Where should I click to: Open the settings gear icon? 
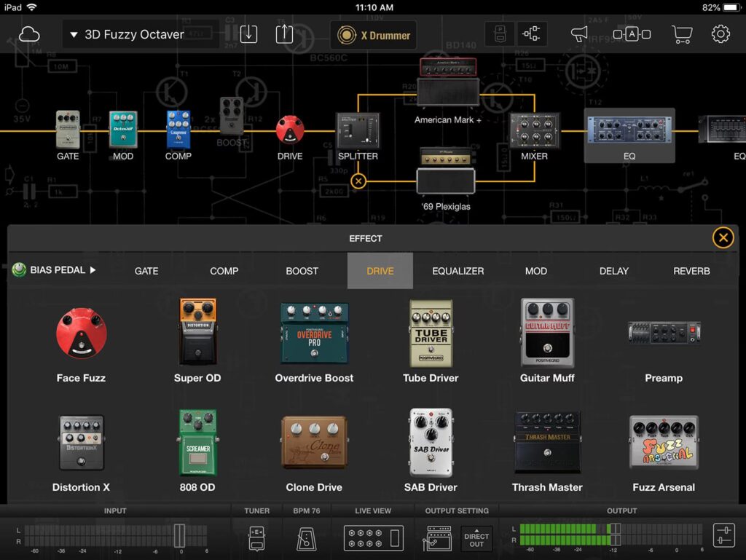[721, 34]
